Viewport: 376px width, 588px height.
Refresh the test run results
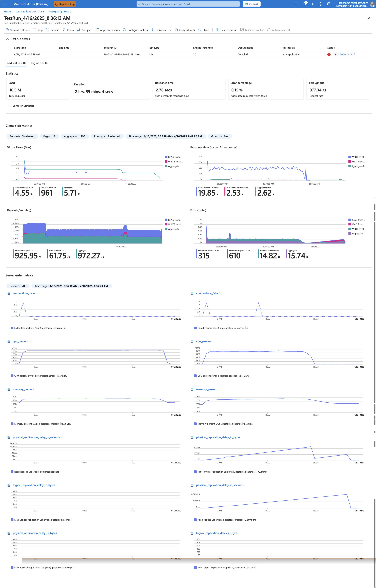pos(52,30)
